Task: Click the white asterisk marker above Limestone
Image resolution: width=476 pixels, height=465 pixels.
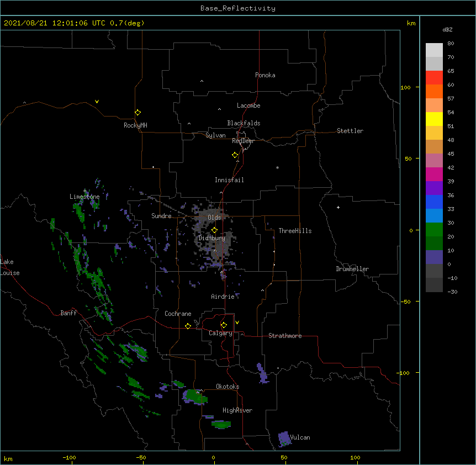Action: (84, 191)
